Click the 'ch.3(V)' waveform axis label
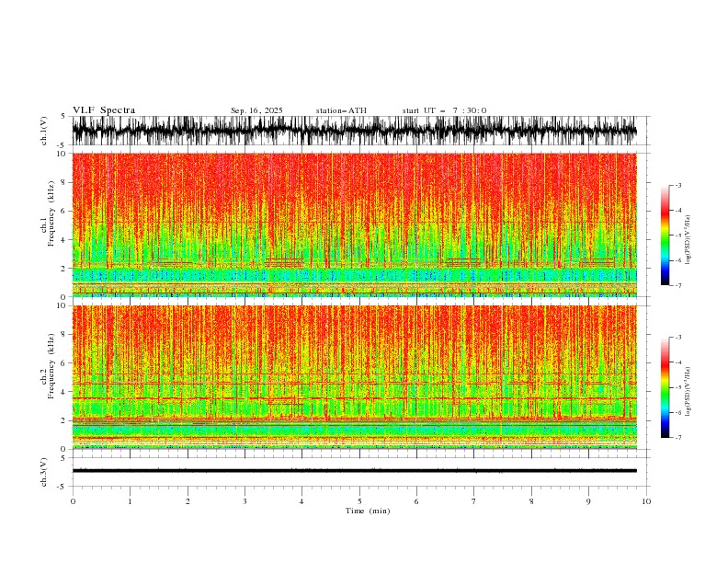Image resolution: width=728 pixels, height=563 pixels. point(44,472)
